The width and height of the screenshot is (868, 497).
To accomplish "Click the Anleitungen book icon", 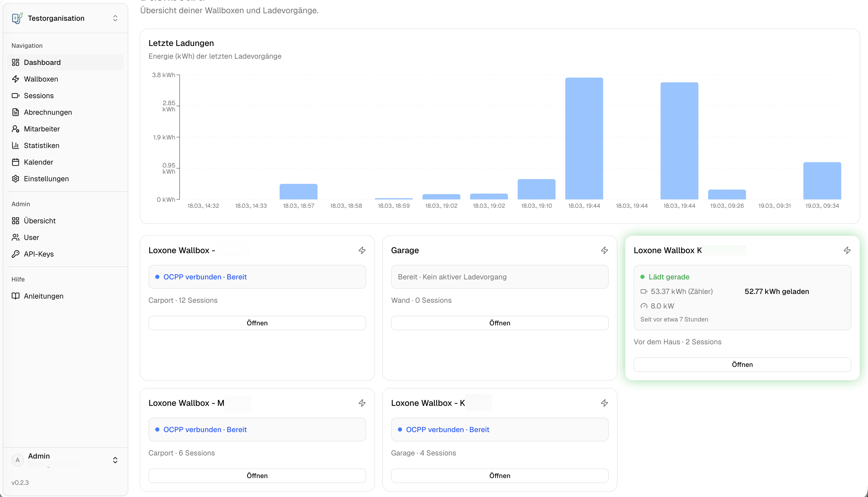I will [15, 296].
